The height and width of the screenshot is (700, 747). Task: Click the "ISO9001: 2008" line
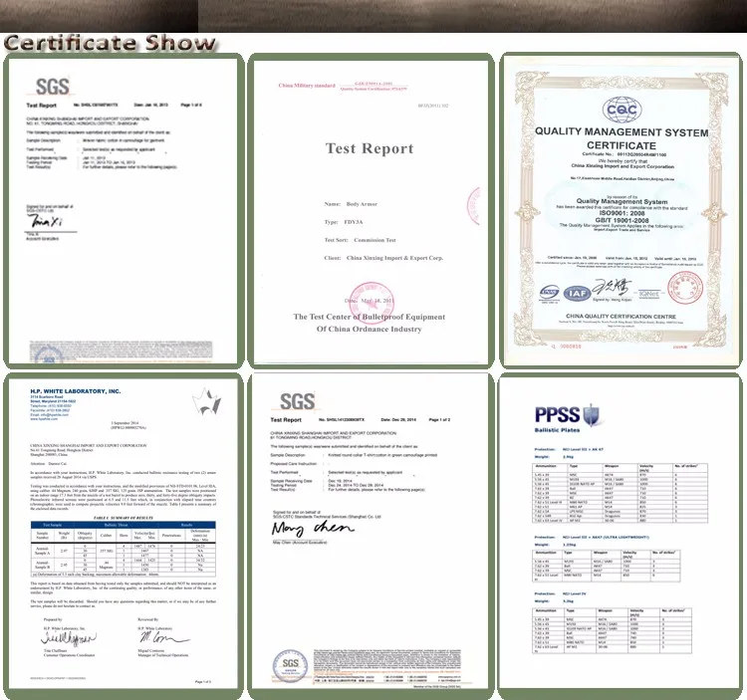pos(622,213)
